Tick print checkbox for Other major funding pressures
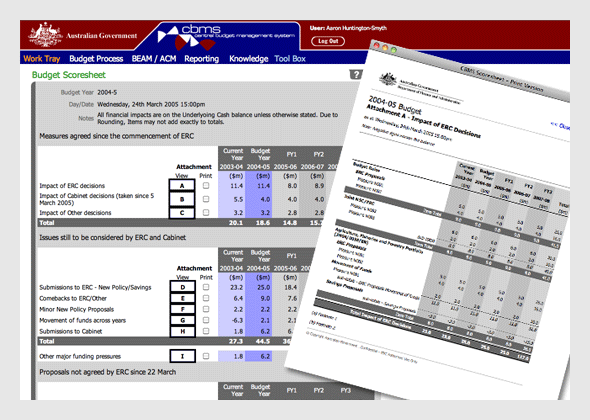590x420 pixels. (x=206, y=356)
